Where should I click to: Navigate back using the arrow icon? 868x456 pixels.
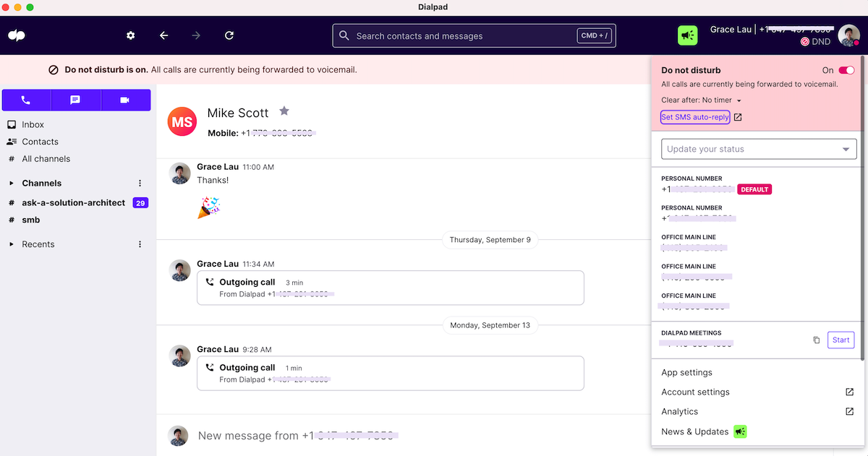coord(163,35)
